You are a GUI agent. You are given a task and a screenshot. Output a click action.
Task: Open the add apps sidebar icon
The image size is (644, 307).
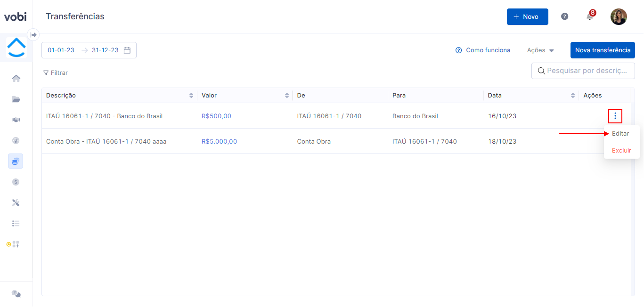(16, 244)
